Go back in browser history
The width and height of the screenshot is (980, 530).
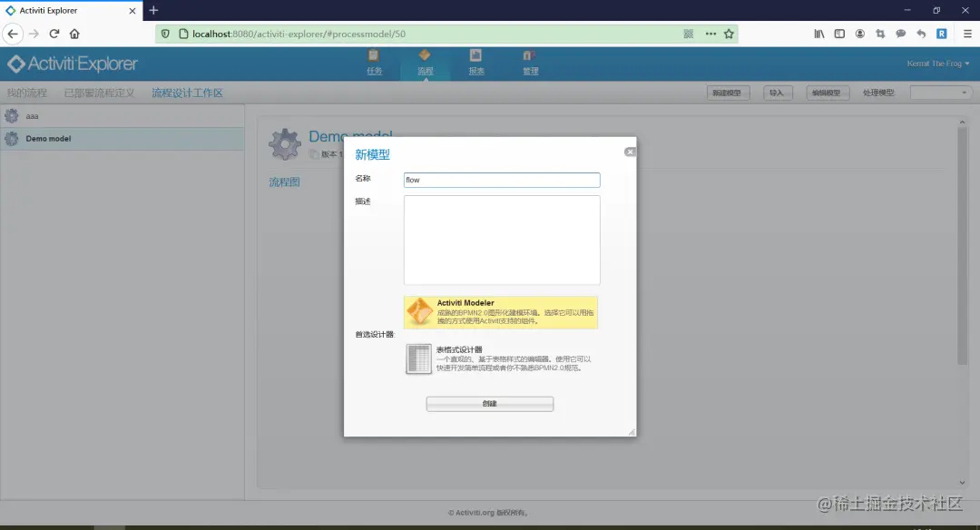tap(13, 34)
